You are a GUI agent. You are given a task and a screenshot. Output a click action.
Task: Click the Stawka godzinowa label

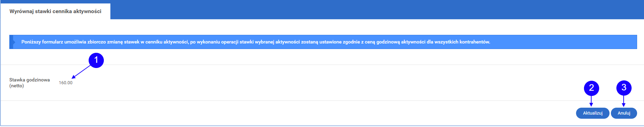[30, 80]
